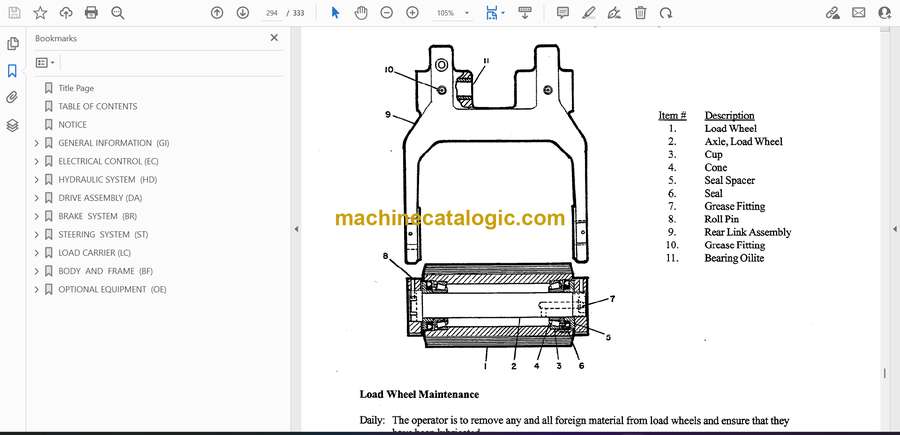The height and width of the screenshot is (435, 900).
Task: Click the share with others person icon
Action: tap(885, 13)
